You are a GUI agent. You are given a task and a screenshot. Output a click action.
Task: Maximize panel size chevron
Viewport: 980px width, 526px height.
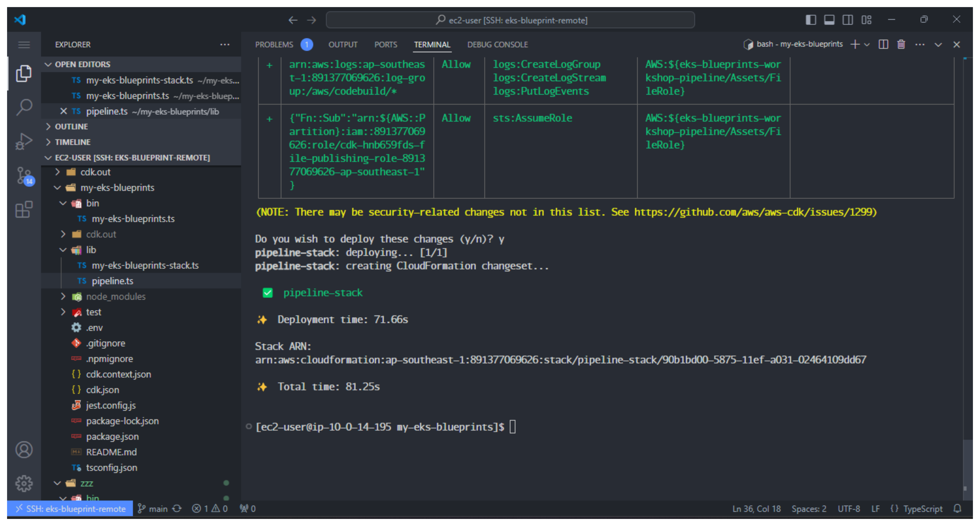[x=938, y=45]
